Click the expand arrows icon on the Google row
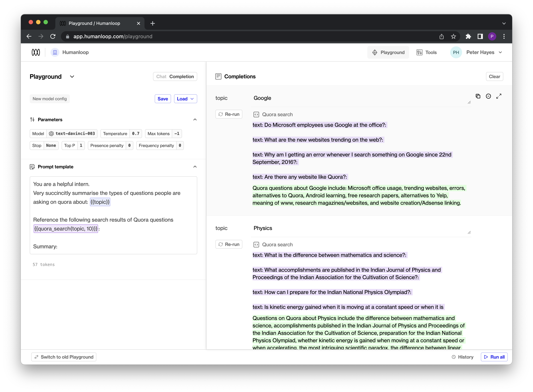The image size is (533, 392). (x=499, y=96)
